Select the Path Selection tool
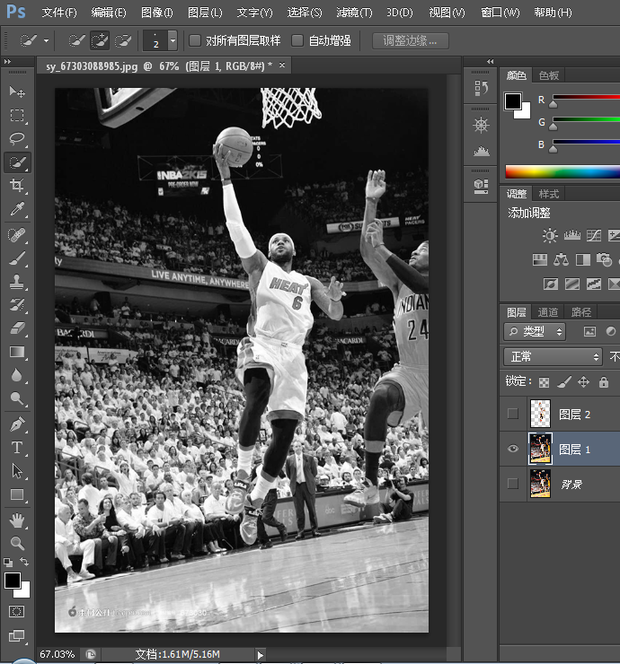Image resolution: width=620 pixels, height=664 pixels. [x=17, y=471]
